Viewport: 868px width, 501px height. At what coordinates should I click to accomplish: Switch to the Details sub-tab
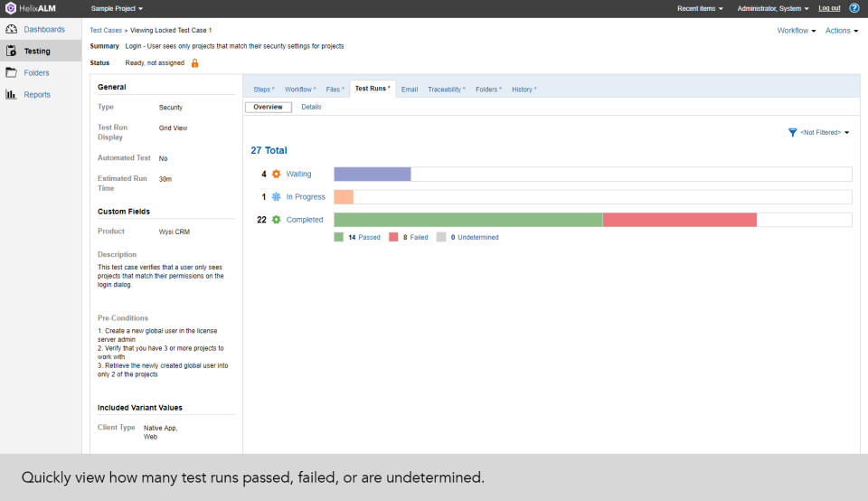tap(311, 107)
